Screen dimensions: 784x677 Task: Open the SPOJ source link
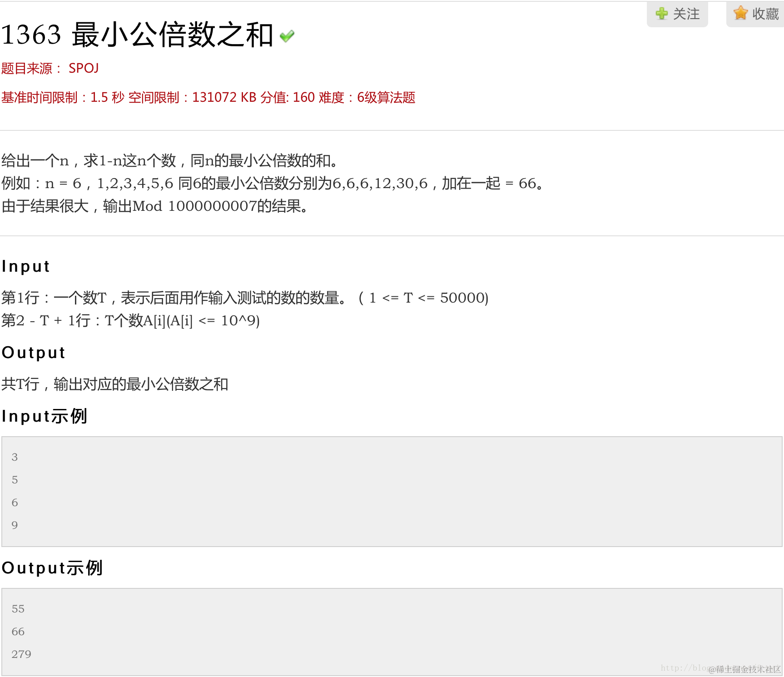pos(84,68)
